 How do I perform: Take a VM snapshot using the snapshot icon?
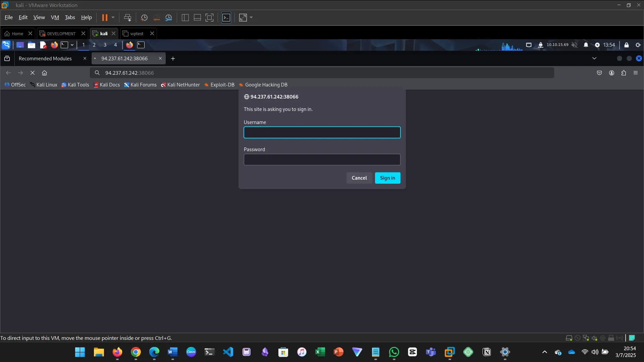click(144, 17)
